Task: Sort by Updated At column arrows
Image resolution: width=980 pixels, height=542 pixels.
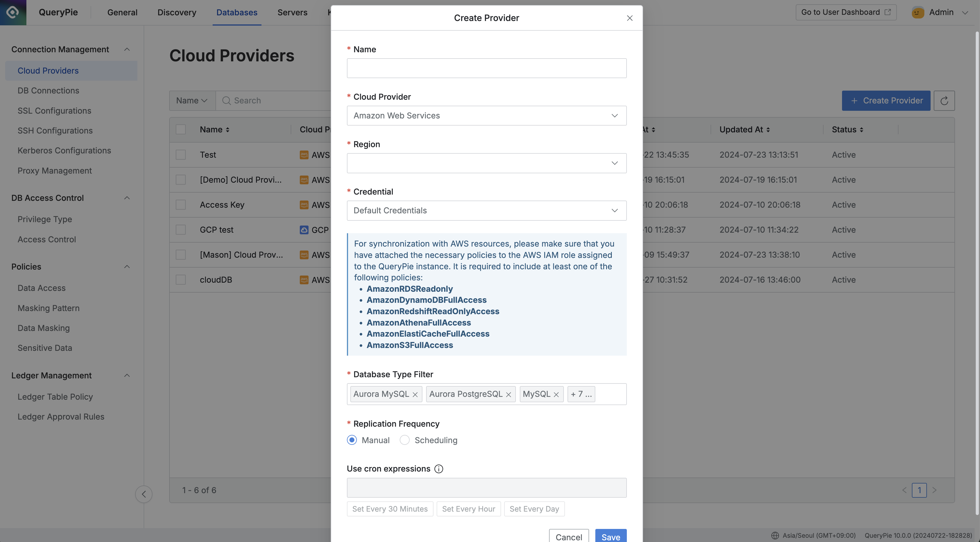Action: pos(768,130)
